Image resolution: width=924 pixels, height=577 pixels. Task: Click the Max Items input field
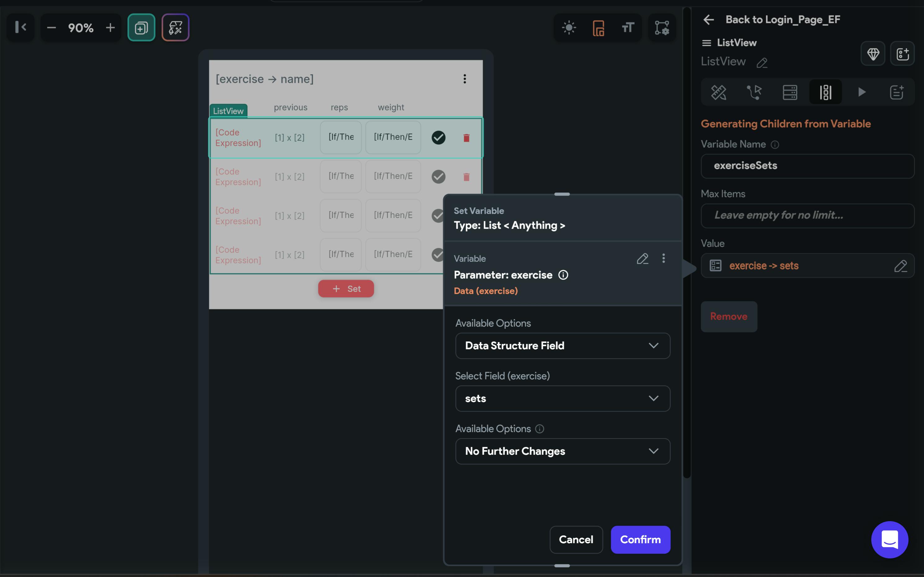pyautogui.click(x=807, y=216)
